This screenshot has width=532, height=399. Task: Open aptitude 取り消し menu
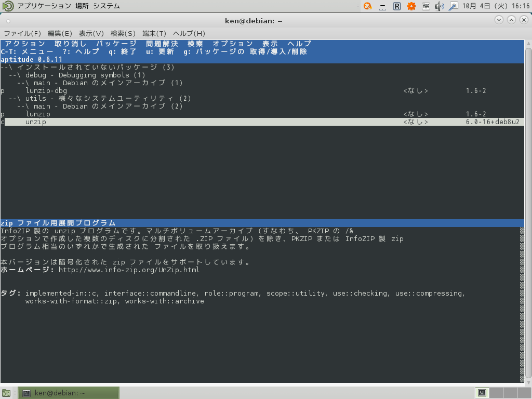(71, 44)
